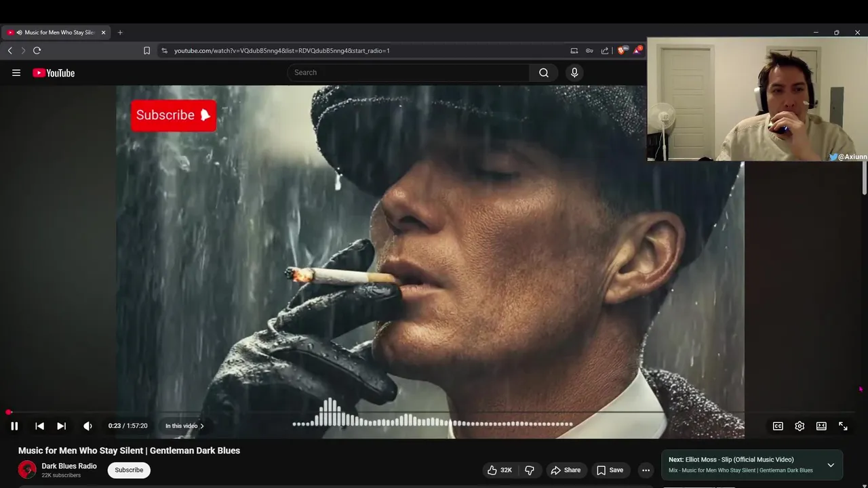Toggle closed captions
Image resolution: width=868 pixels, height=488 pixels.
pyautogui.click(x=778, y=426)
